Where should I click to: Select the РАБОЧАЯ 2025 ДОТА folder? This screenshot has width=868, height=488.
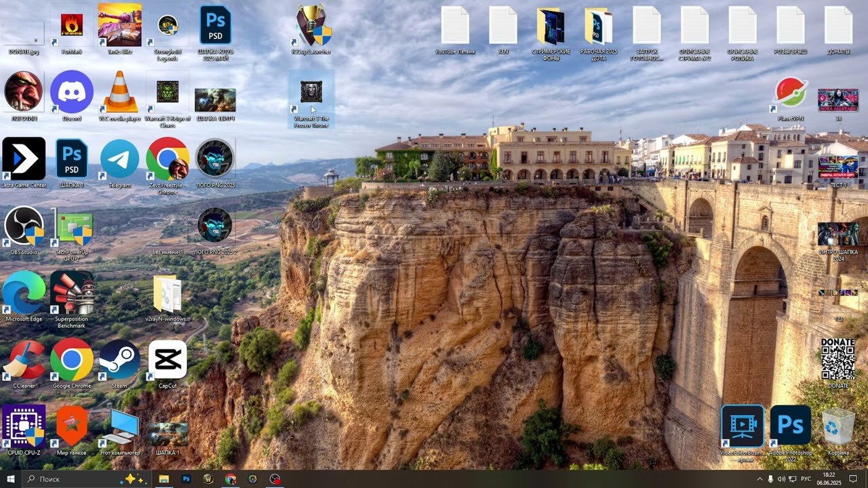tap(599, 34)
